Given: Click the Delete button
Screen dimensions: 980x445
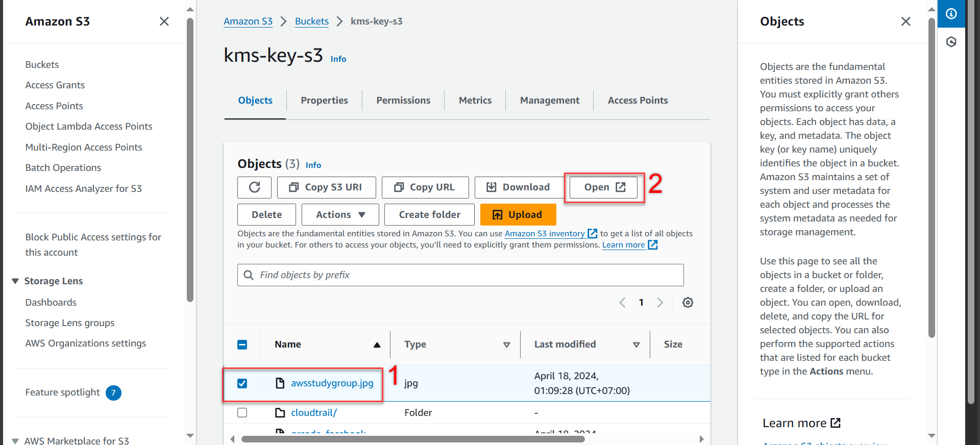Looking at the screenshot, I should (266, 215).
